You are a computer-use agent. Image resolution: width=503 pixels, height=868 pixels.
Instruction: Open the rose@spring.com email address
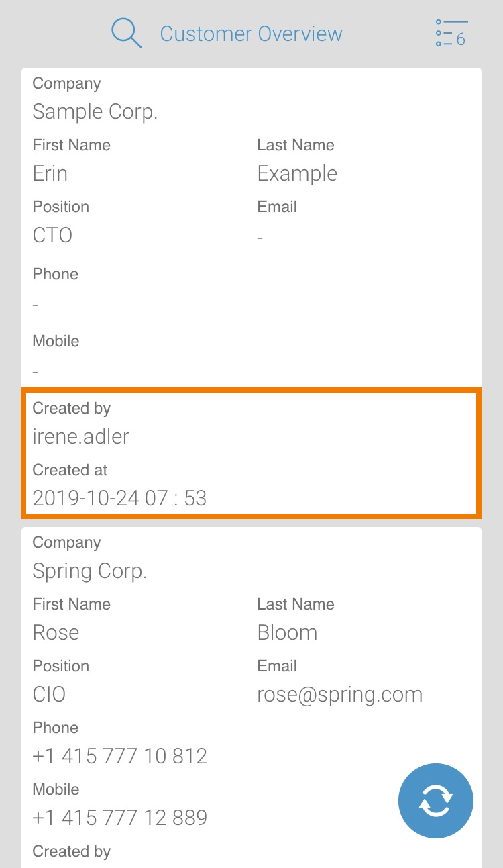[x=339, y=694]
